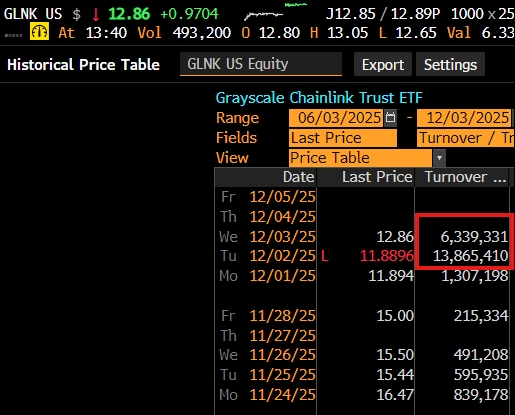
Task: Click the low price 12.65 value
Action: point(416,33)
